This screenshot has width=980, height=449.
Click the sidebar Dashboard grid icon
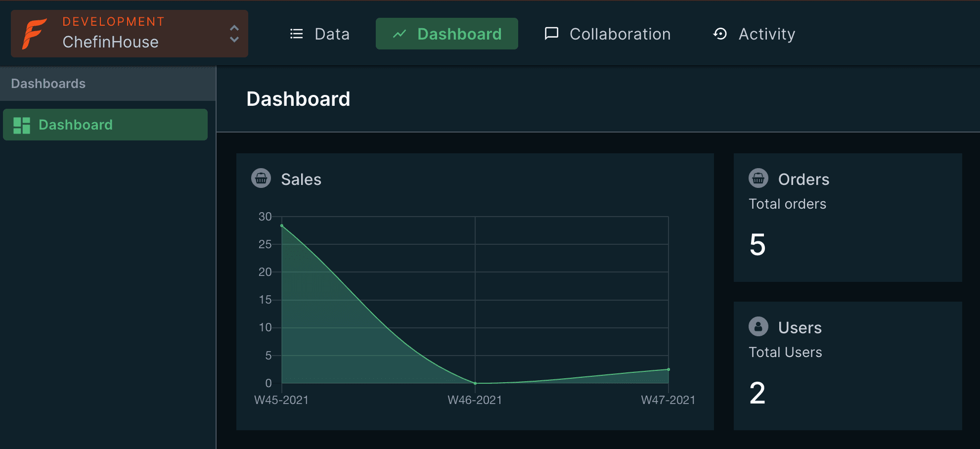pos(22,125)
